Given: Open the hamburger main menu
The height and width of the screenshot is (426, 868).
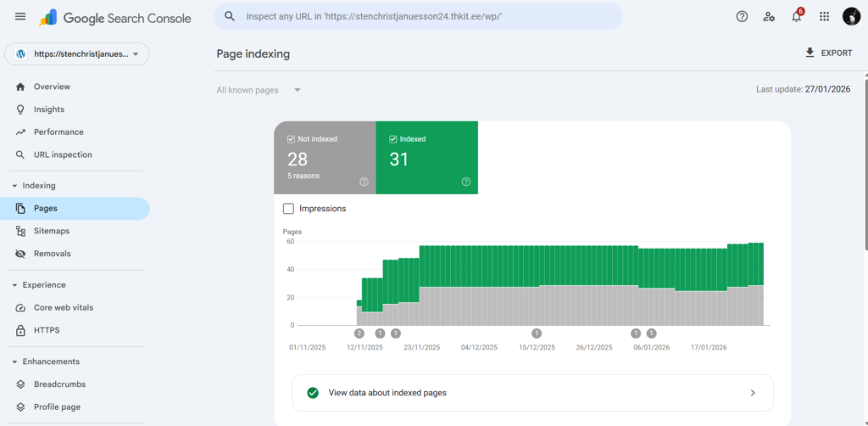Looking at the screenshot, I should (x=20, y=17).
